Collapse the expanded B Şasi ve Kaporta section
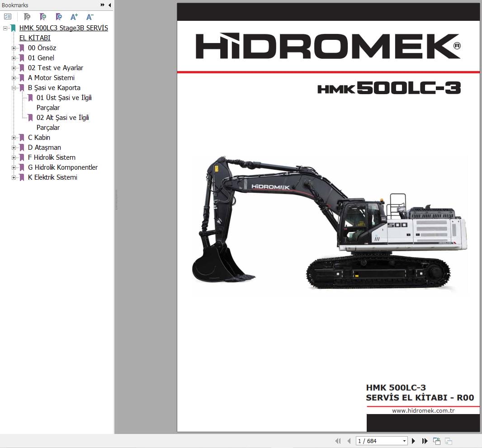Screen dimensions: 482x448 [x=13, y=88]
